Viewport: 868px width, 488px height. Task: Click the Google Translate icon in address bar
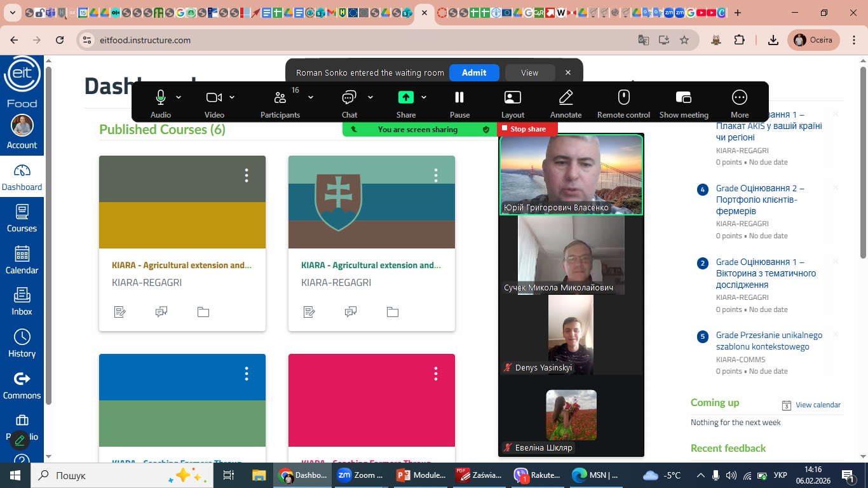(644, 40)
